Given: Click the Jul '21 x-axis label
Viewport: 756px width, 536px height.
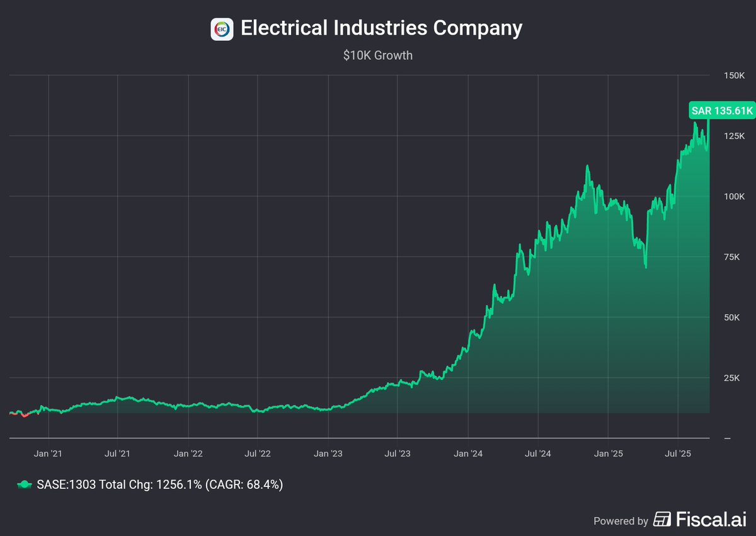Looking at the screenshot, I should (117, 453).
